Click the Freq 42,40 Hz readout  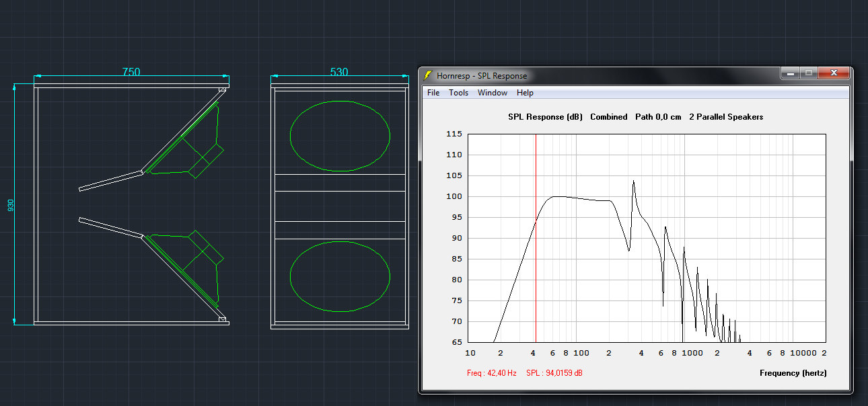pos(491,373)
